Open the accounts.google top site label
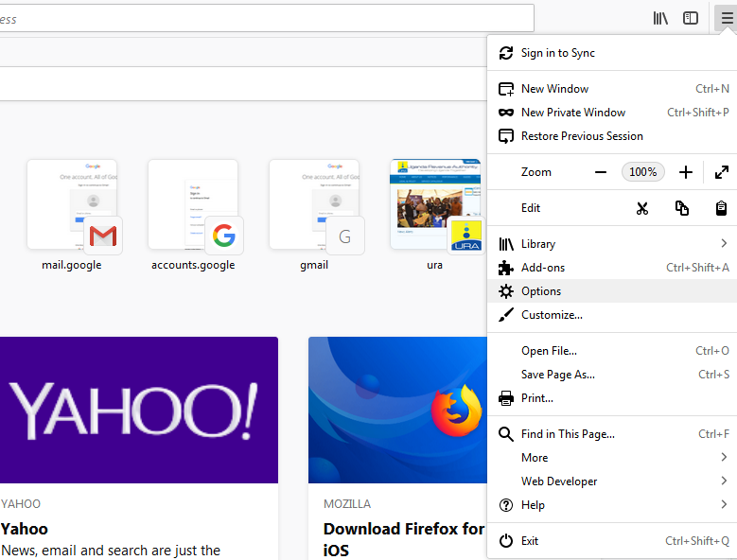This screenshot has width=737, height=560. click(x=193, y=265)
